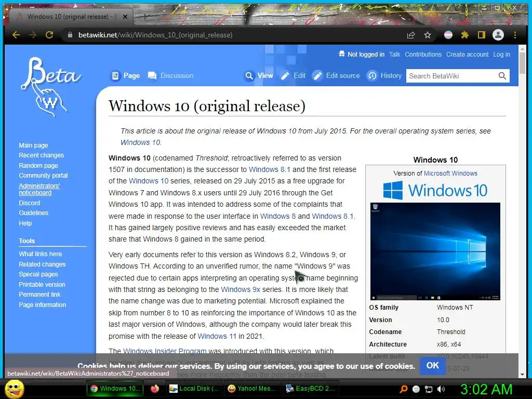Click the tray magnifier search icon
The width and height of the screenshot is (532, 399).
click(403, 389)
